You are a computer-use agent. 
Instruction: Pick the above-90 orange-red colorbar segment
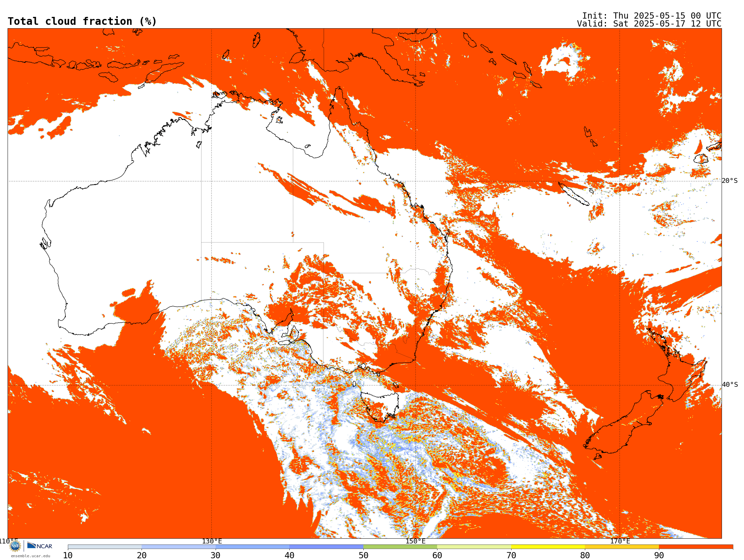point(696,547)
